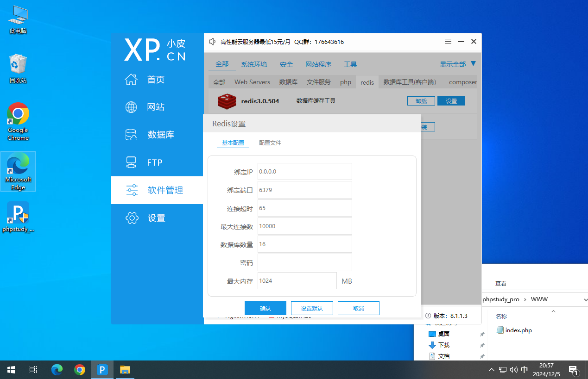Screen dimensions: 588x379
Task: Expand the 显示全部 dropdown arrow
Action: [x=473, y=64]
